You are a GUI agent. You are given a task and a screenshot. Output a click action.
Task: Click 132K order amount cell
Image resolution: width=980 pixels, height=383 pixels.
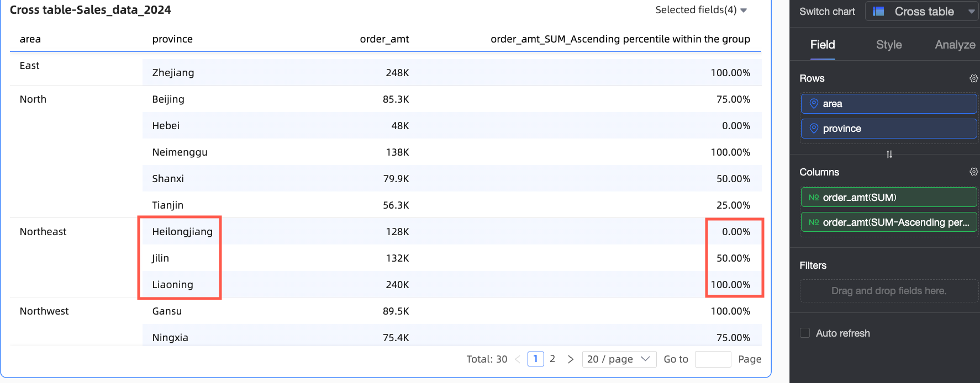[397, 258]
